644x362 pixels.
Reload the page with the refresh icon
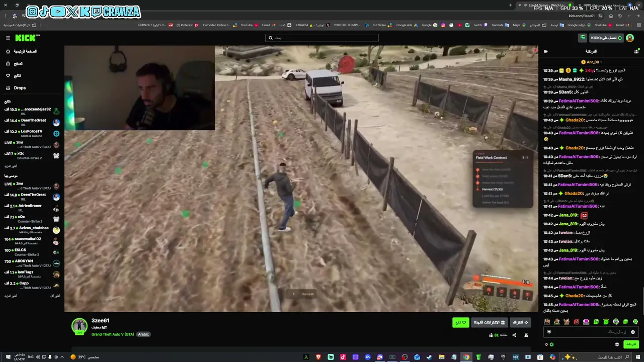(x=620, y=16)
